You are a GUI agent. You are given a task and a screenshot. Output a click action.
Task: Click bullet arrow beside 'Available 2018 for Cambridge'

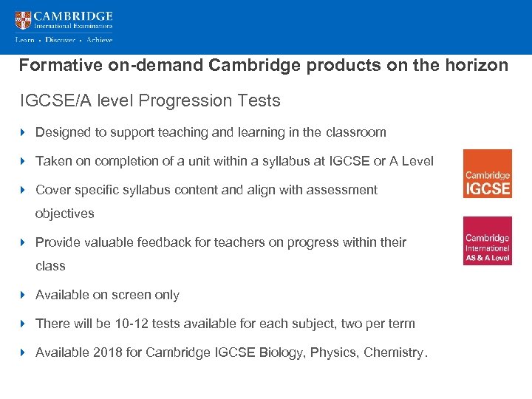[23, 352]
